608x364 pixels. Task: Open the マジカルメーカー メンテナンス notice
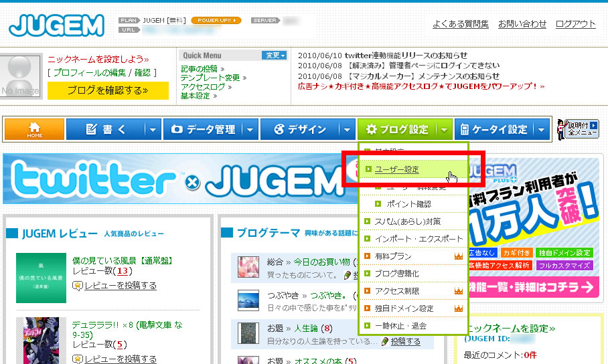pyautogui.click(x=422, y=76)
